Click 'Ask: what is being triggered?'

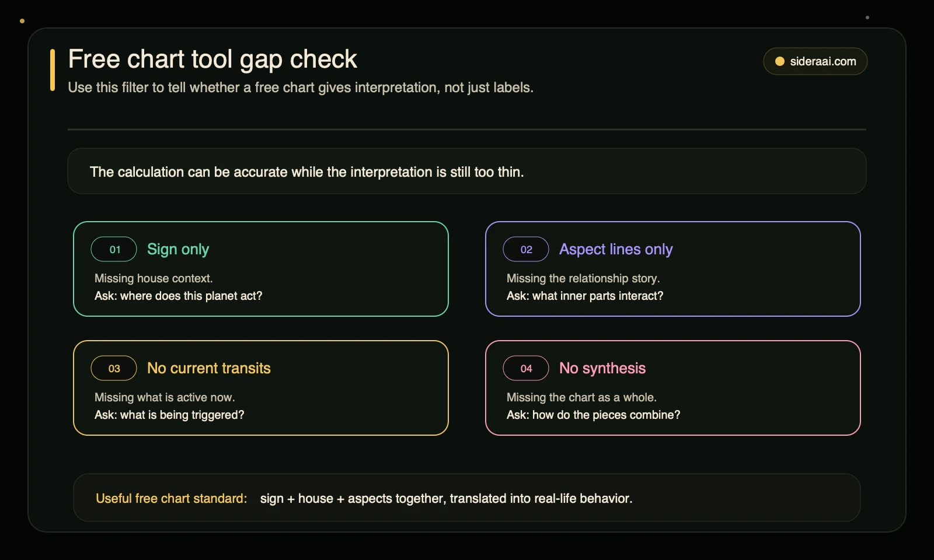click(169, 415)
